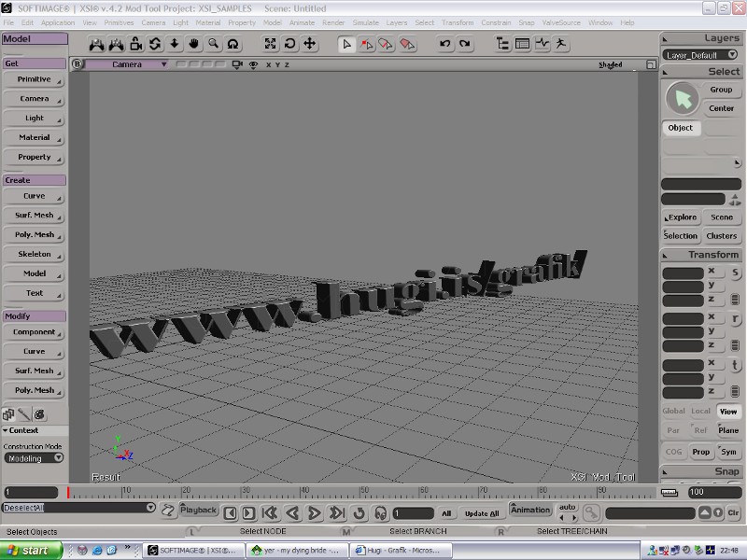747x560 pixels.
Task: Click the undo arrow icon
Action: point(445,44)
